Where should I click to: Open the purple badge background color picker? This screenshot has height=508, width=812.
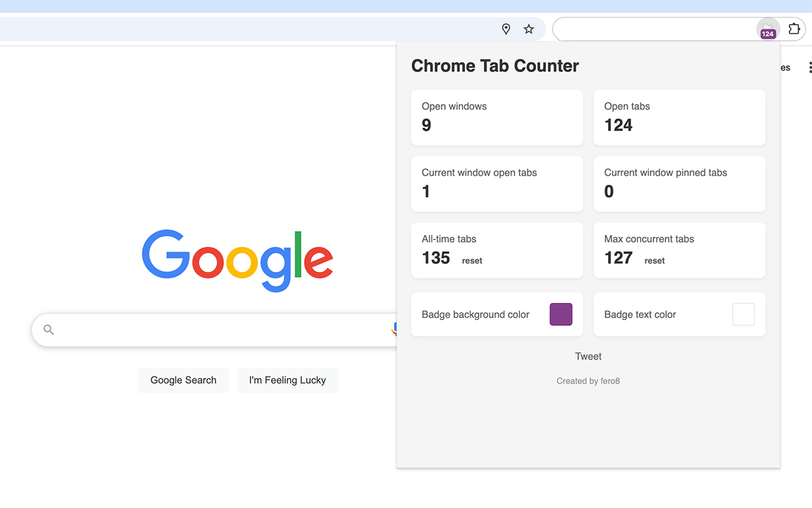(561, 314)
